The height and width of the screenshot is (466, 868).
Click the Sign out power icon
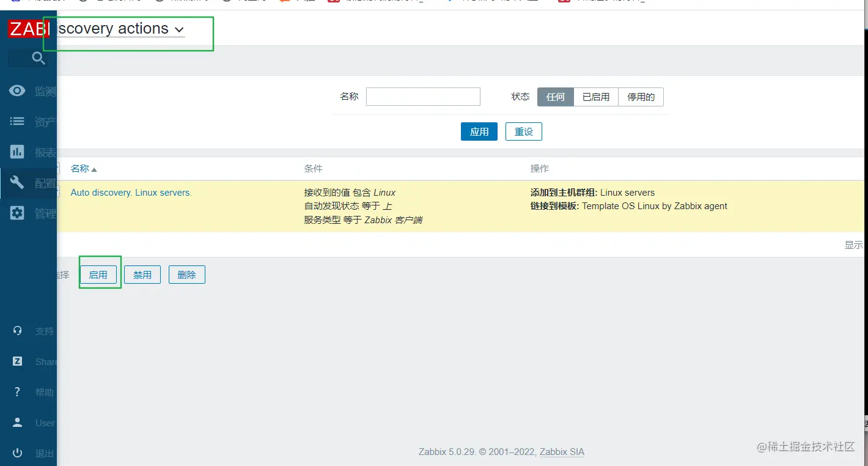[17, 453]
